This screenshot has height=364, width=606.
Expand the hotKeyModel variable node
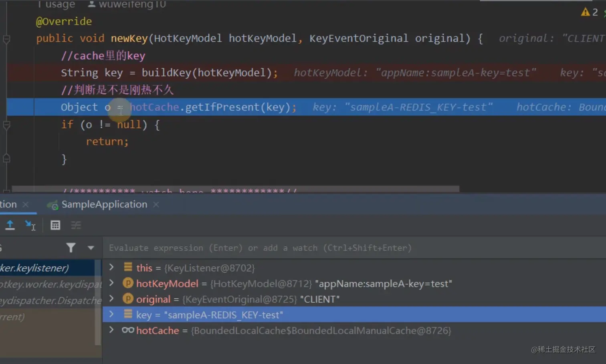(112, 283)
